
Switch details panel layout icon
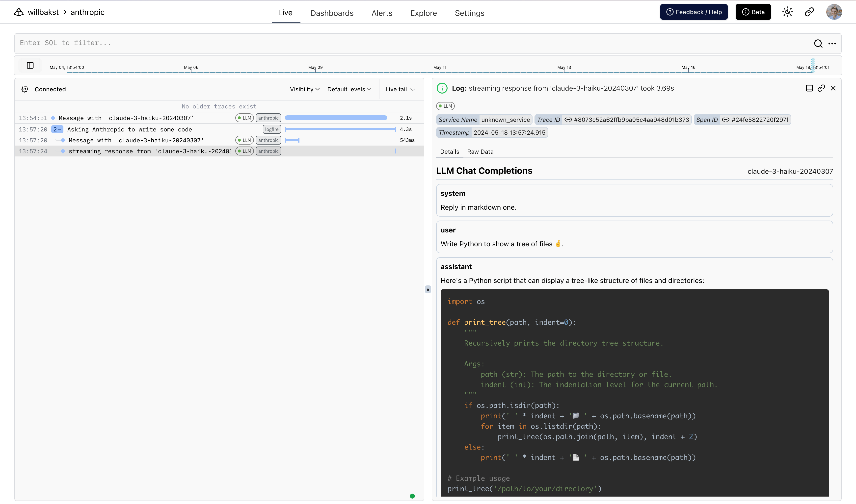[x=809, y=88]
